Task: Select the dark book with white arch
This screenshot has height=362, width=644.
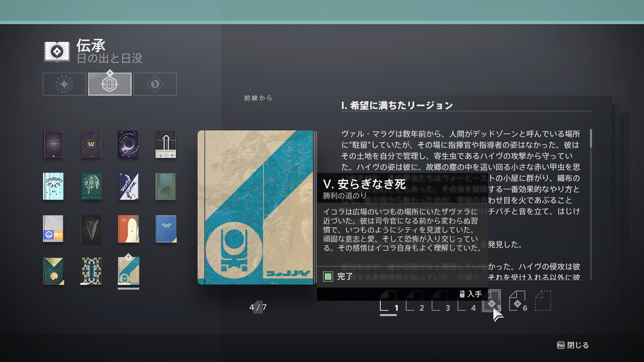Action: click(166, 144)
